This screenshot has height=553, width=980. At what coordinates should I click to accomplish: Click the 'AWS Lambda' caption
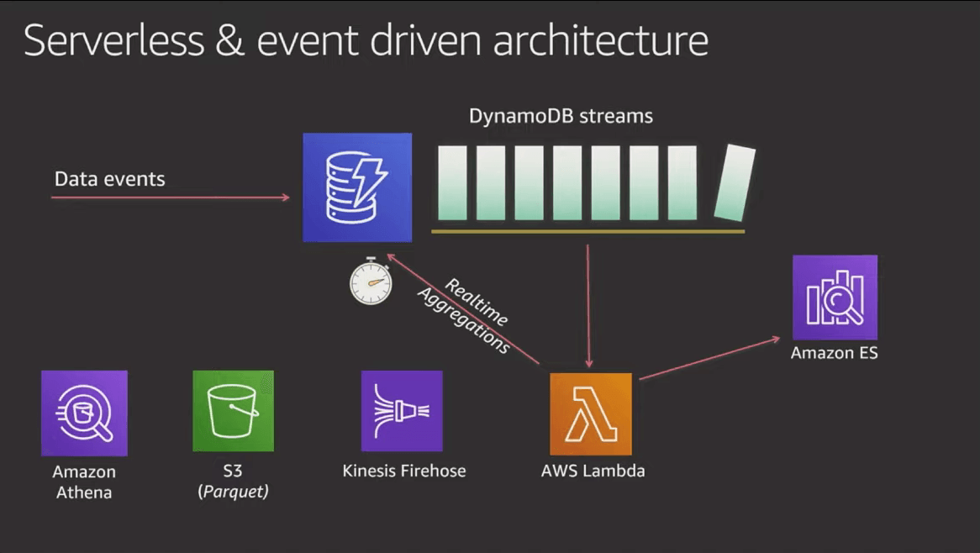(x=593, y=471)
